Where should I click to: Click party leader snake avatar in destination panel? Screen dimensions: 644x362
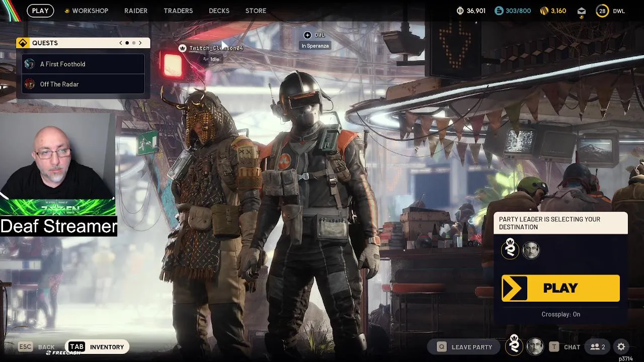click(x=510, y=250)
